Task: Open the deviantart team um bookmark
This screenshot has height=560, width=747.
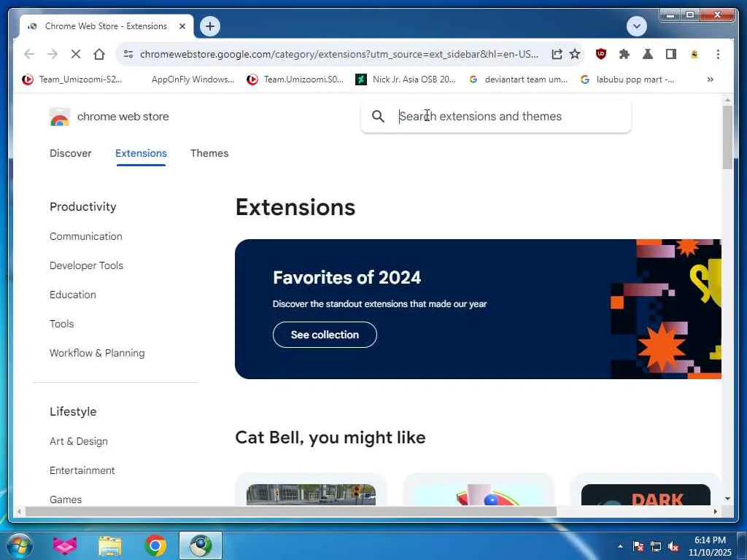Action: 519,79
